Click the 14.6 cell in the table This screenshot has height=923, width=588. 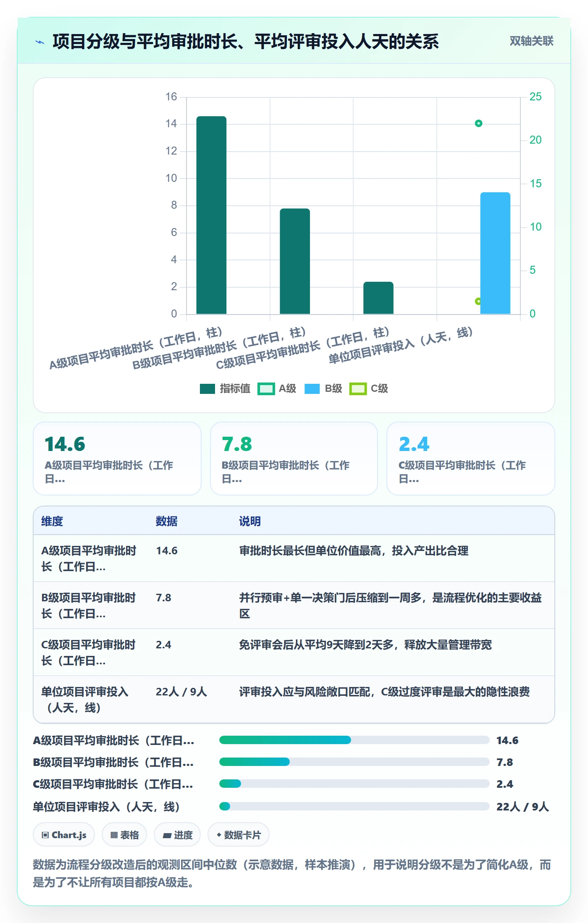(x=167, y=551)
